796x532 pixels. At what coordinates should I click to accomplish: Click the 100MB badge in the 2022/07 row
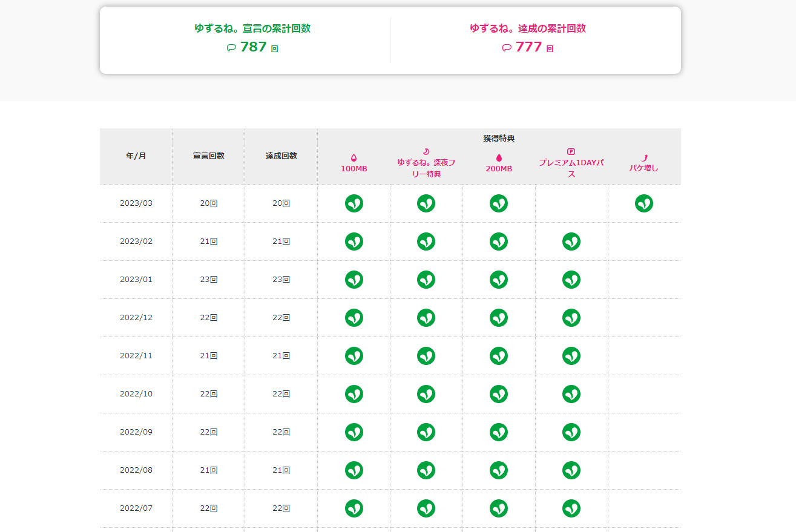[x=354, y=508]
